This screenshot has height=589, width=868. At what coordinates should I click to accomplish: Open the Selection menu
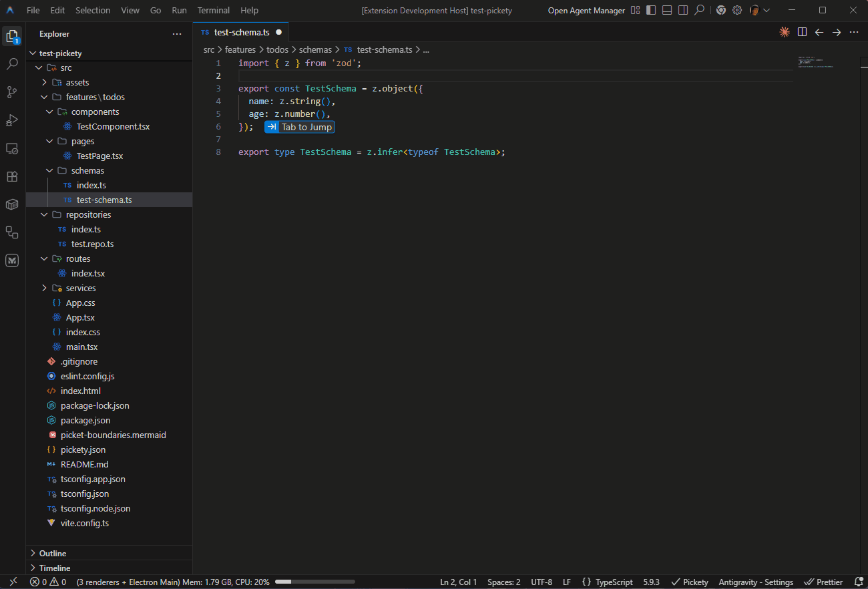(93, 10)
